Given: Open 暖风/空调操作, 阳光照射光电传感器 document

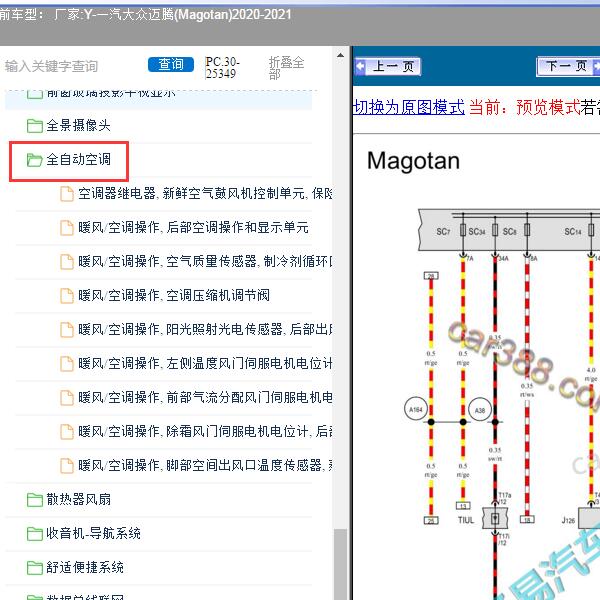Looking at the screenshot, I should (x=205, y=329).
